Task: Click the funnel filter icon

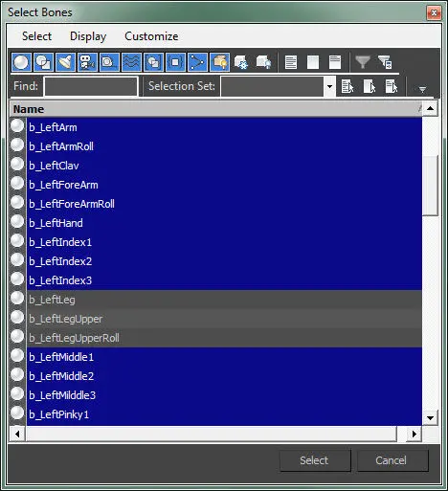Action: (x=363, y=62)
